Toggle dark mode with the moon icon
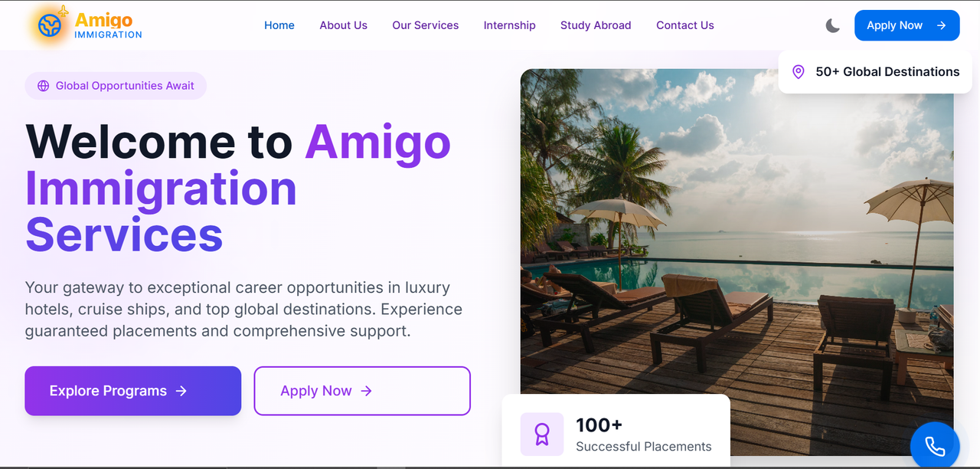The image size is (980, 469). 833,25
